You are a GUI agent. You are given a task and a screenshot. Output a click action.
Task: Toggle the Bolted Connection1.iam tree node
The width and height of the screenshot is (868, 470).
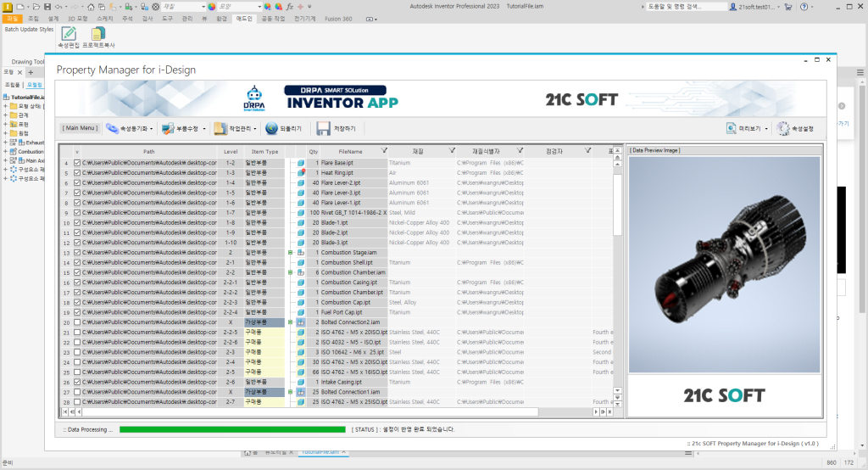click(290, 393)
